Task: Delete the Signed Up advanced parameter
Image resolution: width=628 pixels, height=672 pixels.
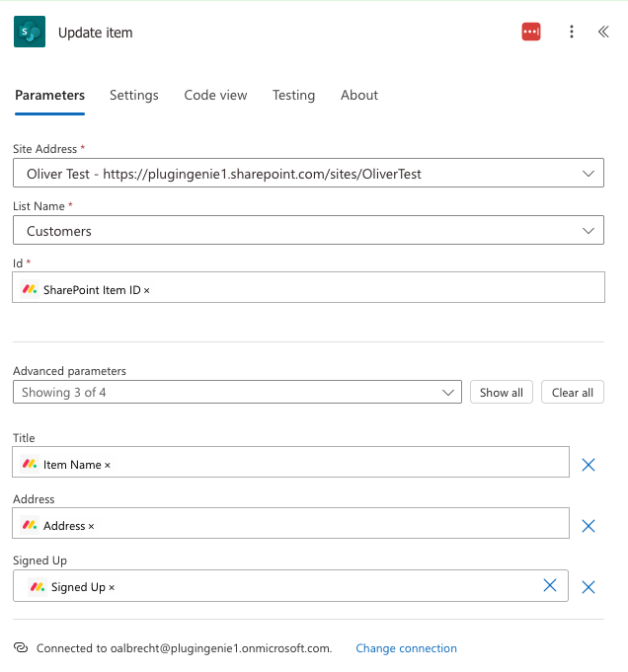Action: [589, 587]
